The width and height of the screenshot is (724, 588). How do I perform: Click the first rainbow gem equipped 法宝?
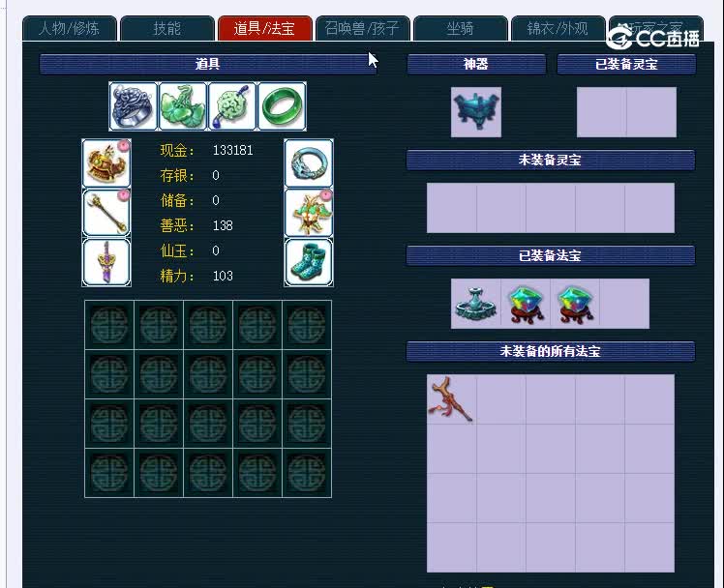pyautogui.click(x=526, y=304)
